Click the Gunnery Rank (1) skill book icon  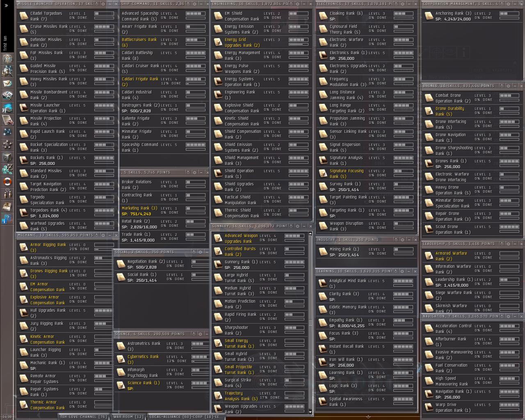(218, 265)
